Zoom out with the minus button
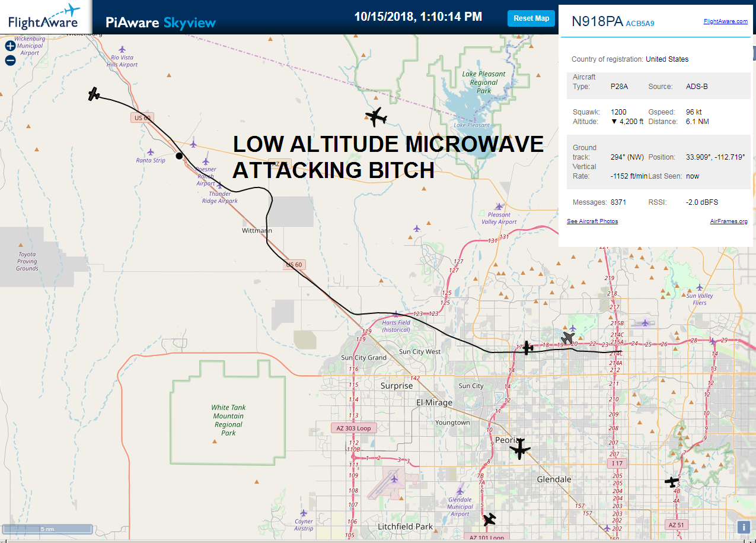Screen dimensions: 756x543 [10, 60]
